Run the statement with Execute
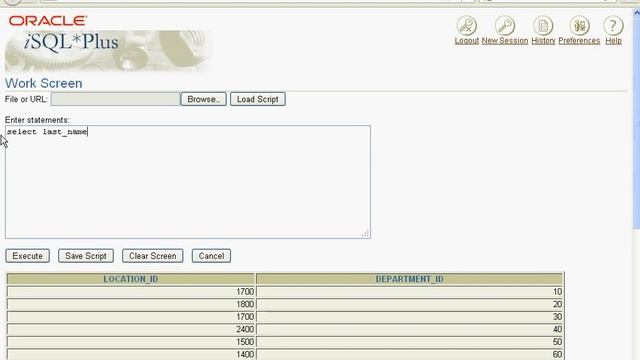Image resolution: width=640 pixels, height=360 pixels. click(x=27, y=256)
